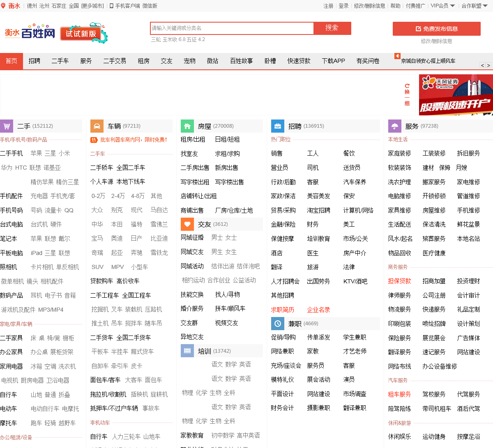Open the 宠物 navigation tab
This screenshot has width=493, height=448.
click(x=190, y=61)
